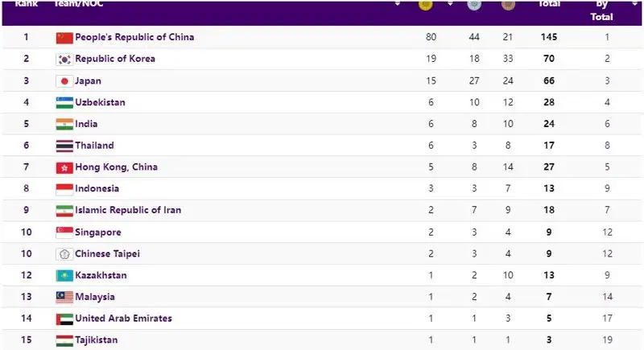Click the Kazakhstan flag icon
This screenshot has height=350, width=644.
pos(64,276)
